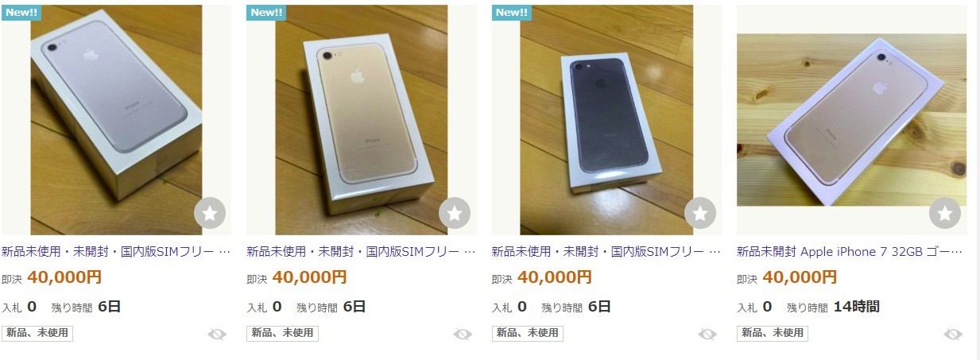This screenshot has width=980, height=360.
Task: Open 新品未開封 Apple iPhone 7 32GB link
Action: pyautogui.click(x=850, y=252)
